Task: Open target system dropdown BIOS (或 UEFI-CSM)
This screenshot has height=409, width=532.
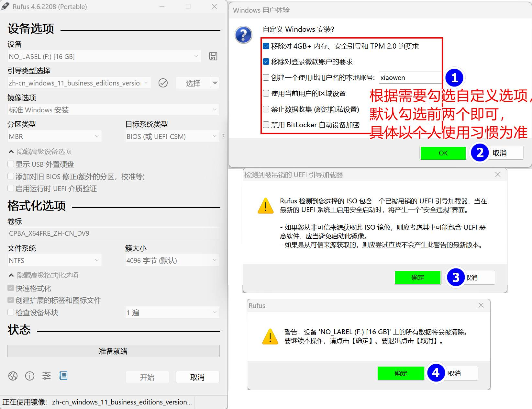Action: coord(172,136)
